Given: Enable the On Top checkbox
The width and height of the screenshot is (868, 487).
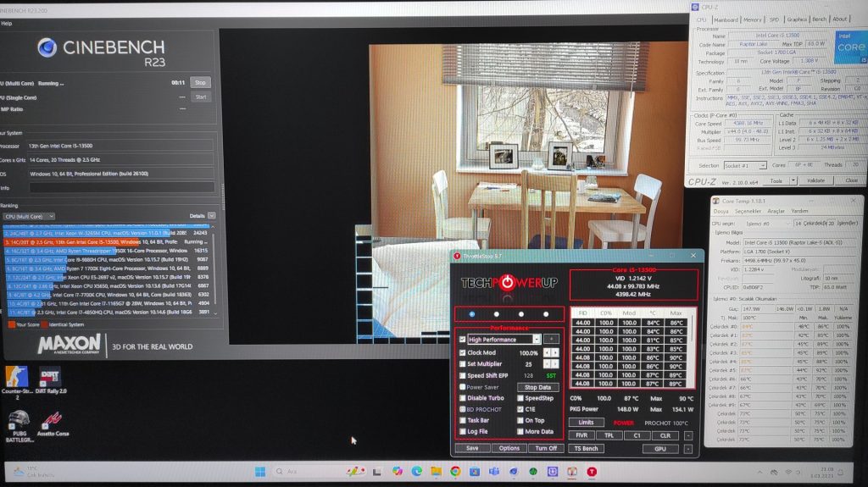Looking at the screenshot, I should tap(520, 421).
